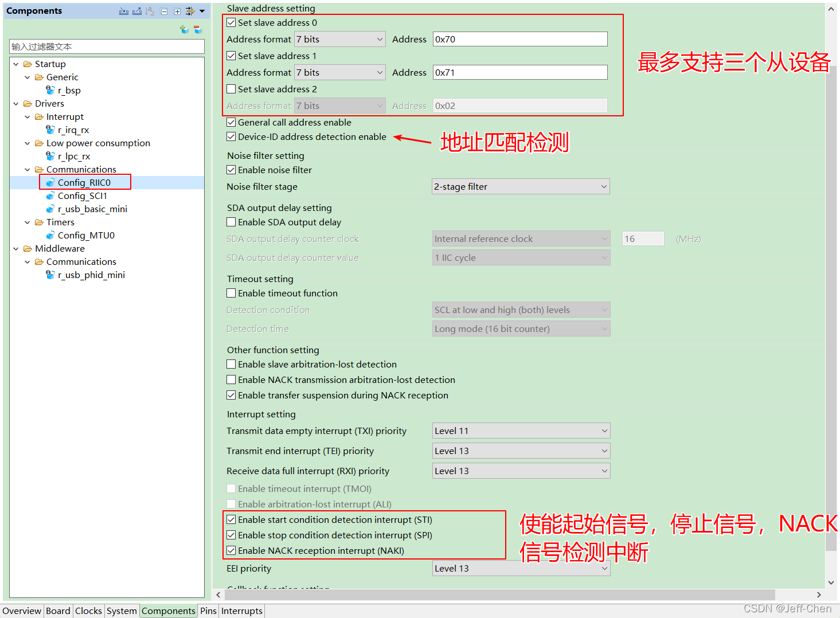The width and height of the screenshot is (840, 618).
Task: Click the Generic folder icon
Action: point(39,77)
